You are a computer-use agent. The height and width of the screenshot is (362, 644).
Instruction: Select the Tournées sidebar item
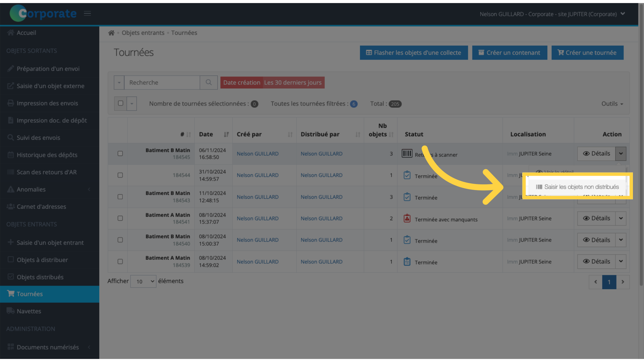click(x=50, y=294)
